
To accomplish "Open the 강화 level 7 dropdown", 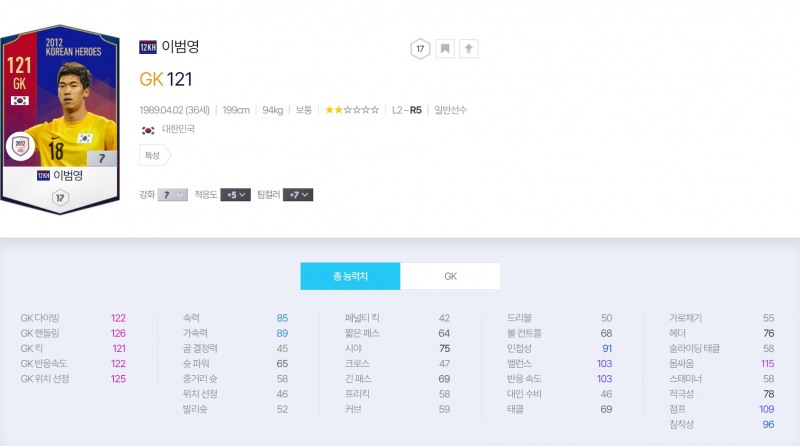I will coord(172,194).
